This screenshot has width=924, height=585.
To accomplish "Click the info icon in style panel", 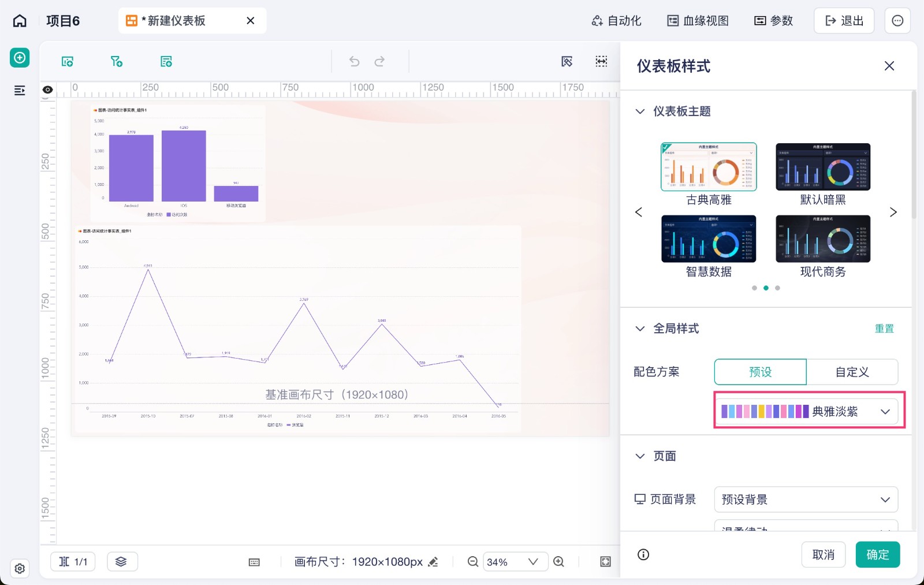I will [x=643, y=554].
